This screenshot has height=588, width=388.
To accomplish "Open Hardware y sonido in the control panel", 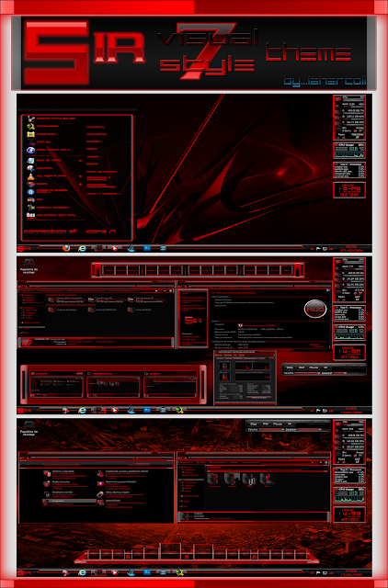I will tap(63, 492).
